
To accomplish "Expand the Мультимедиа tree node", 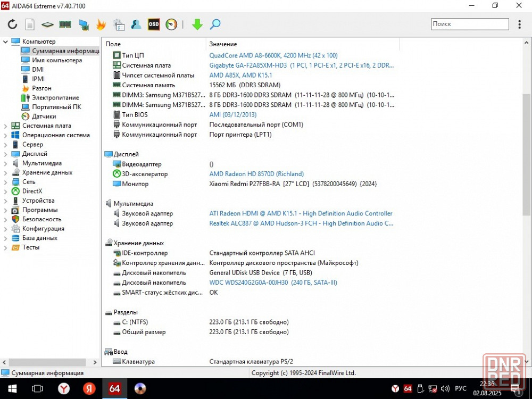I will pos(5,163).
